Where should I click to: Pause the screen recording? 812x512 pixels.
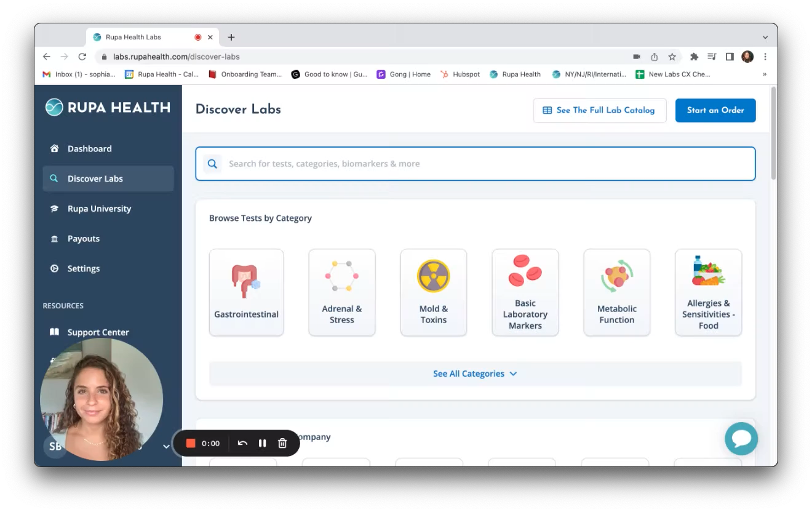[x=262, y=443]
